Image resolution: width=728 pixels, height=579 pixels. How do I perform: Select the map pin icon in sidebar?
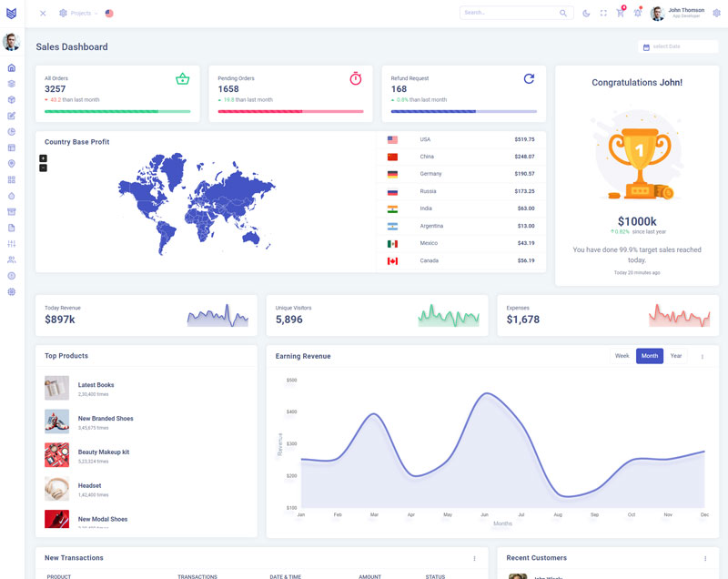11,164
